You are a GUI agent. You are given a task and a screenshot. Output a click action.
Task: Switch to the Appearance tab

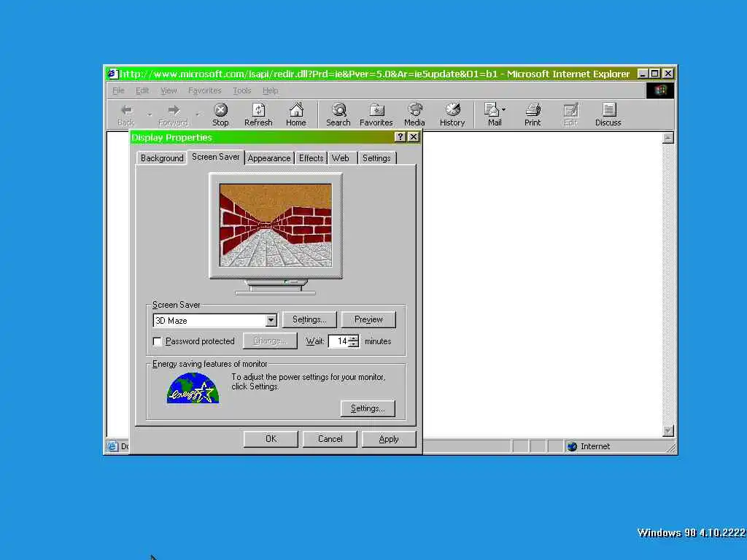point(269,158)
